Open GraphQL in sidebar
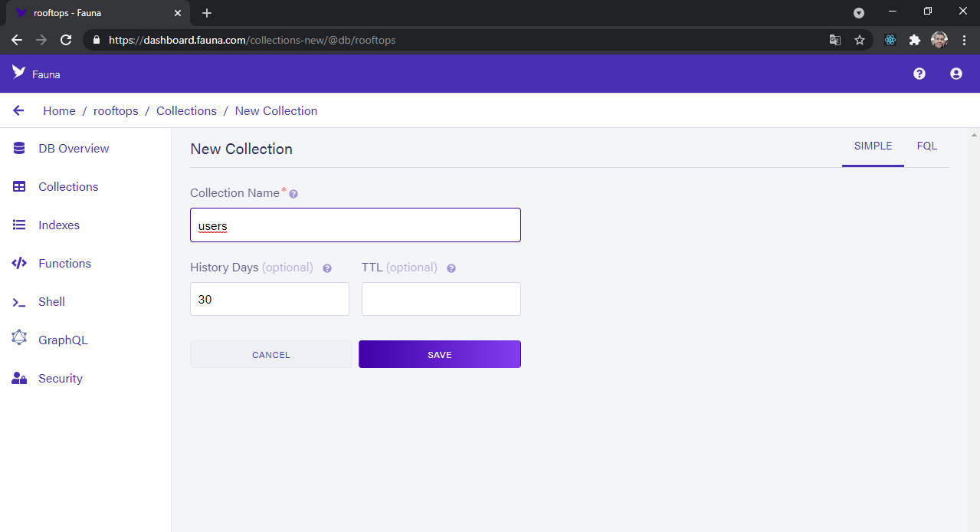The height and width of the screenshot is (532, 980). 63,340
